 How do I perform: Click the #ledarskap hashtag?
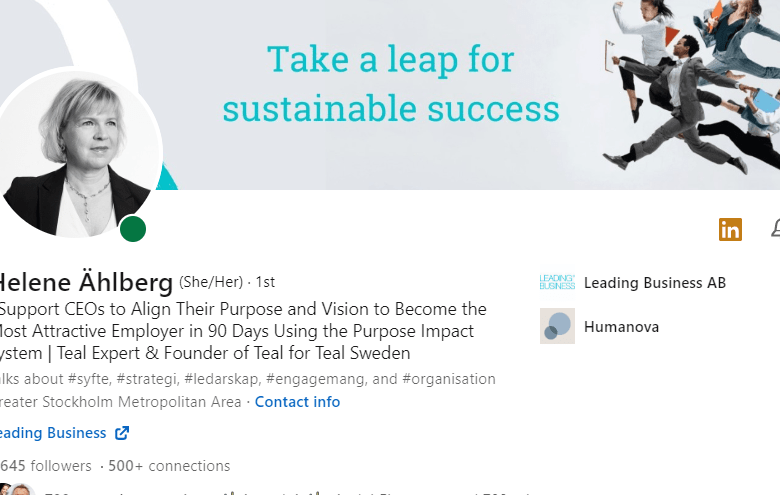[222, 379]
